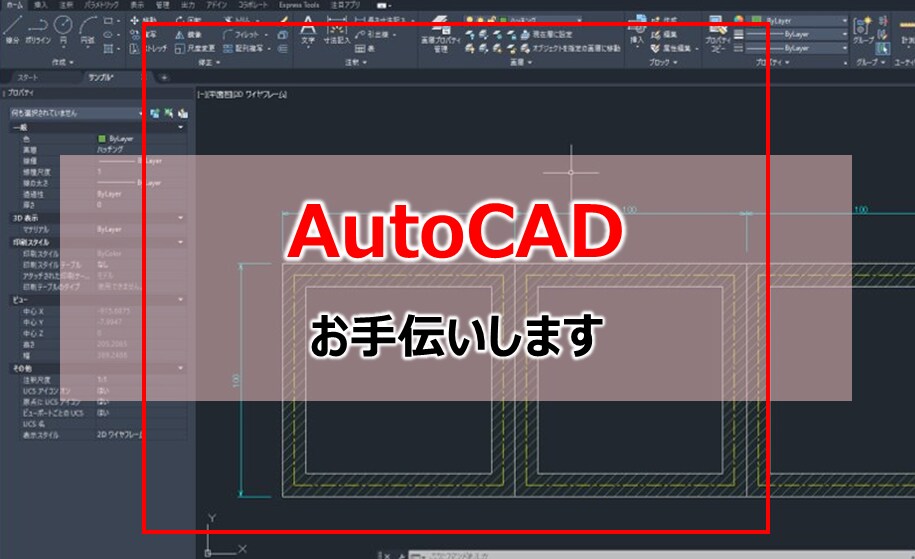Click the new drawing plus tab button

pyautogui.click(x=164, y=78)
